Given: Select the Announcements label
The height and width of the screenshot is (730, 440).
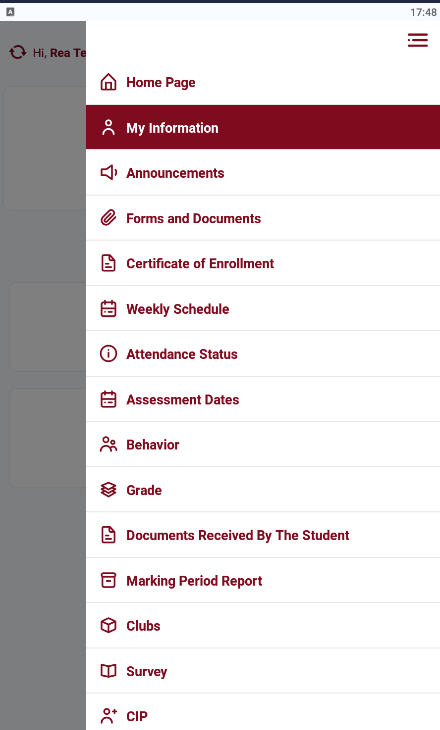Looking at the screenshot, I should click(x=175, y=173).
